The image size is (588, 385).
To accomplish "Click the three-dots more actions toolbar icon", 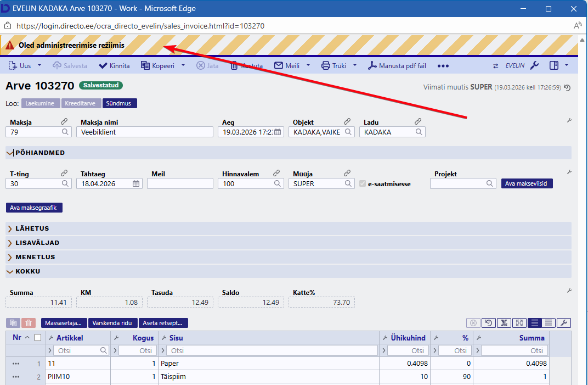I will click(443, 66).
